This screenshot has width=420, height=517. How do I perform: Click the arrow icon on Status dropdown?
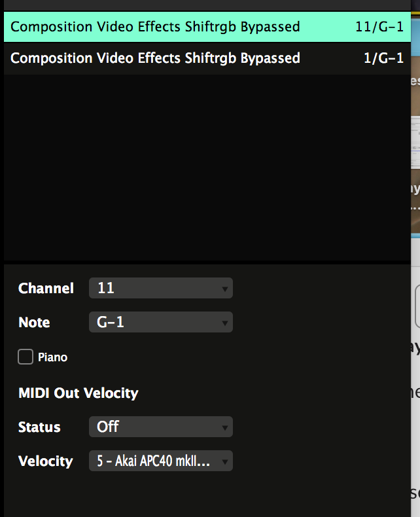coord(224,428)
